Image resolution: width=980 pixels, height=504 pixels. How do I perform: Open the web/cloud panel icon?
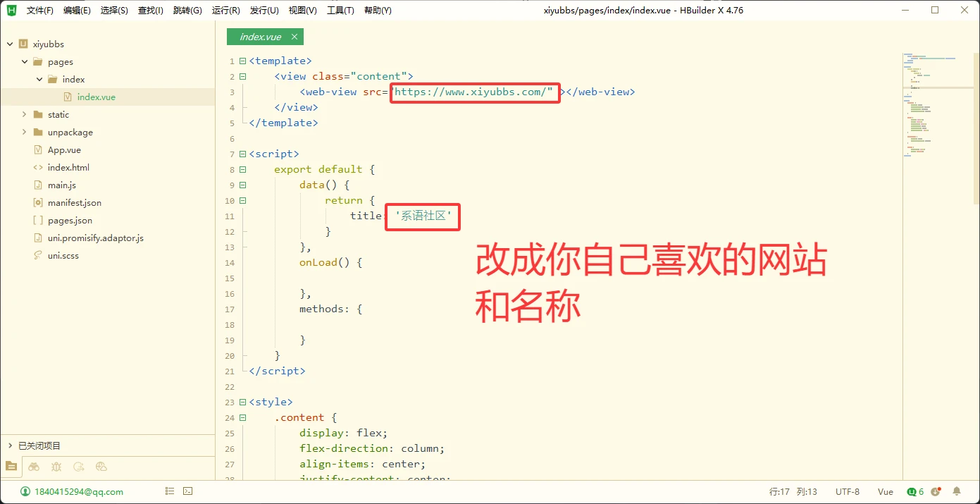(x=101, y=467)
